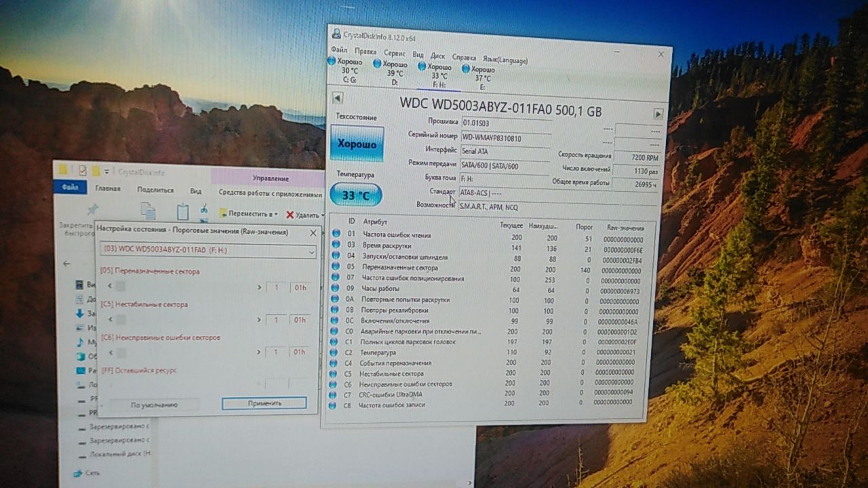
Task: Select the C: G: disk status orb
Action: click(x=332, y=61)
